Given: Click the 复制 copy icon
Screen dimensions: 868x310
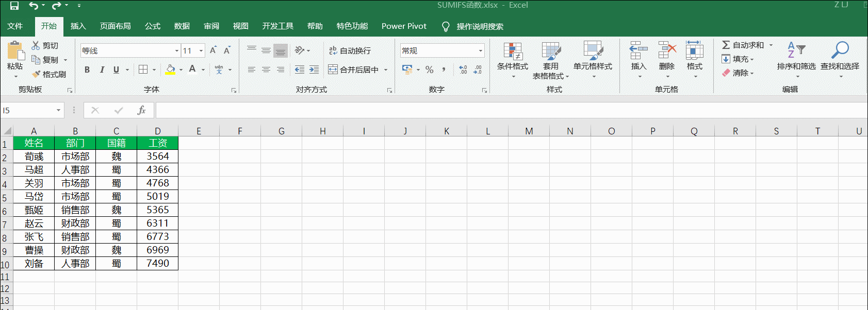Looking at the screenshot, I should point(36,60).
